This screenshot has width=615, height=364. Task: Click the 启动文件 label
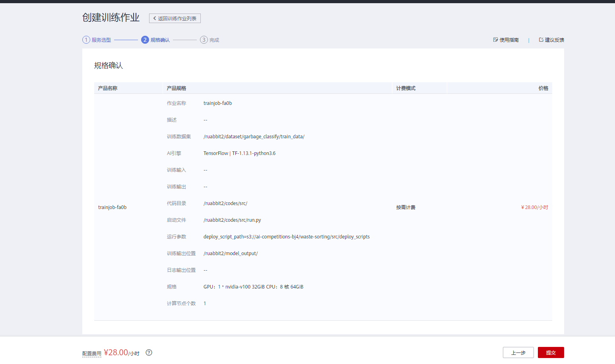177,220
